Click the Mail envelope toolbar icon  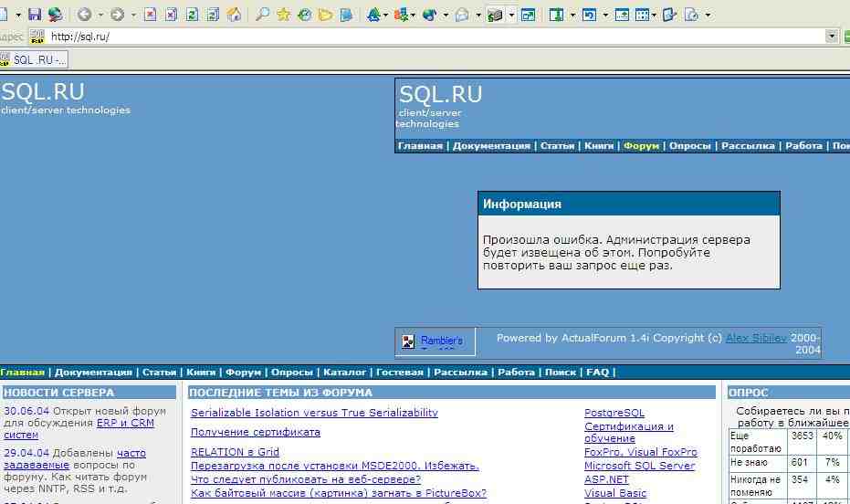[463, 15]
